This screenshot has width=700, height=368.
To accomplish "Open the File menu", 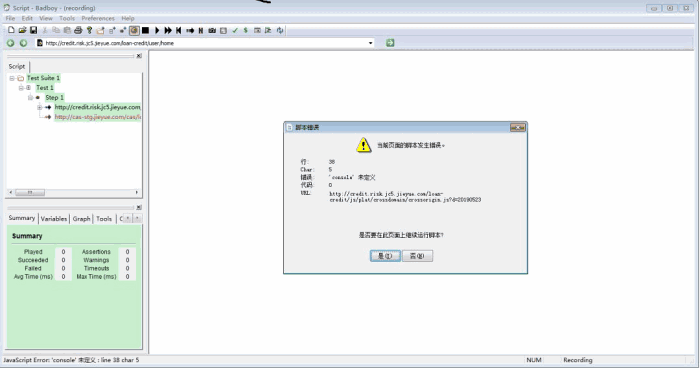I will (10, 18).
